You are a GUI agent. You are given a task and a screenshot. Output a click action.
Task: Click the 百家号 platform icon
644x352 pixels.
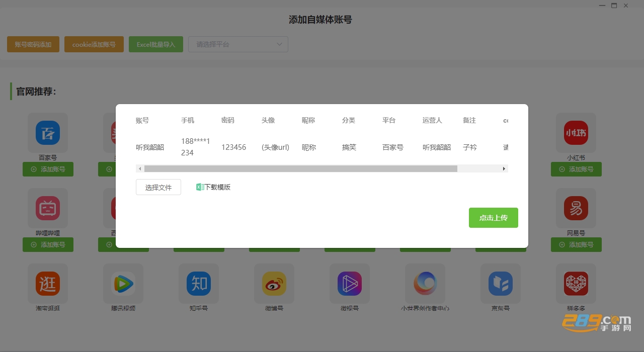[48, 133]
